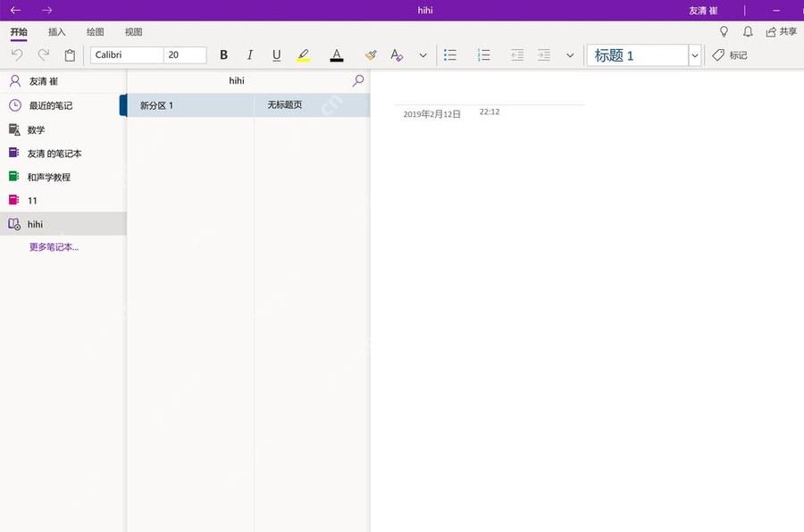Minimize the OneNote window

tap(776, 10)
